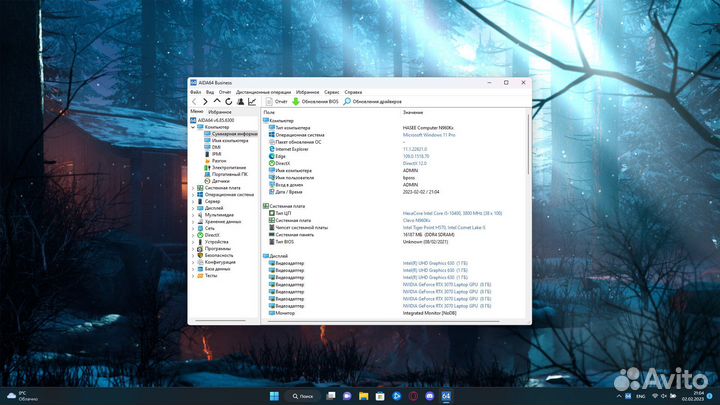Screen dimensions: 720x405
Task: Click the Устройства tree icon
Action: (x=200, y=242)
